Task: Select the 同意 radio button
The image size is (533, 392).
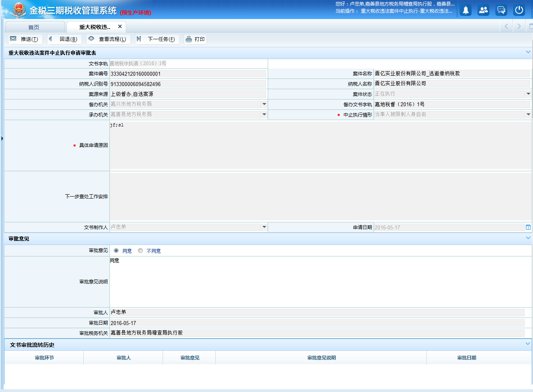Action: (x=116, y=250)
